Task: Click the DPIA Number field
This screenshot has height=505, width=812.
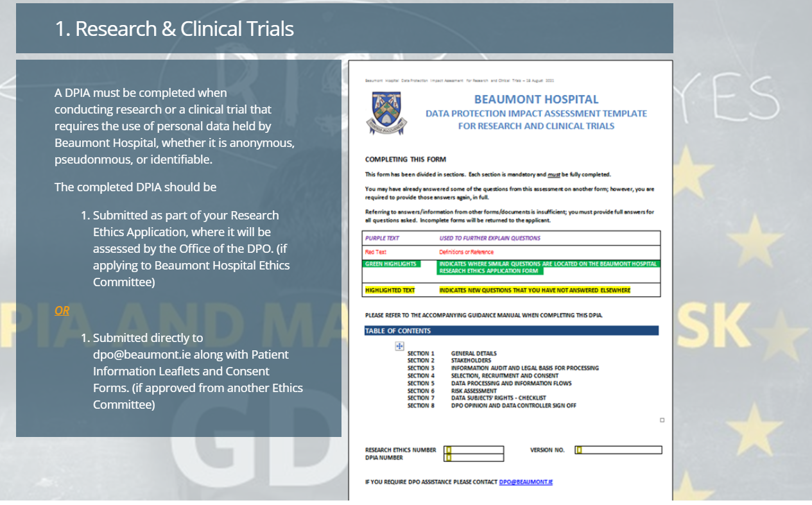Action: point(474,458)
